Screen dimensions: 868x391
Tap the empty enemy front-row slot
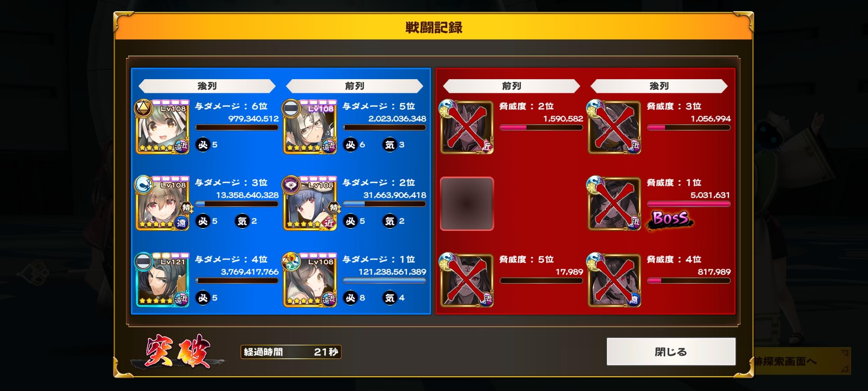coord(467,204)
